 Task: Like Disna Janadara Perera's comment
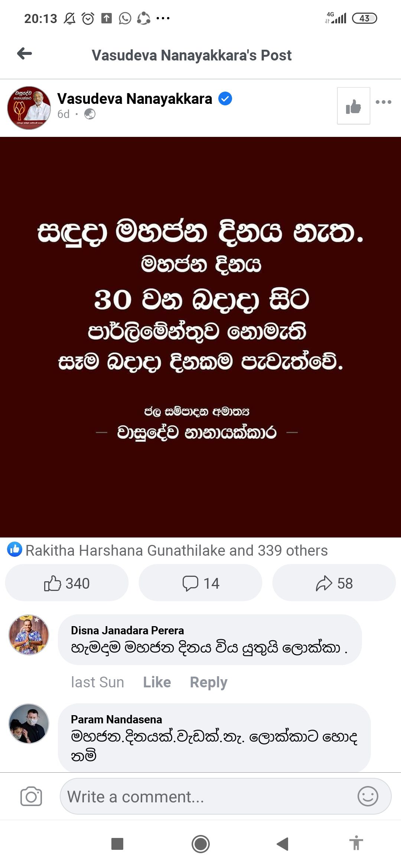pos(157,682)
